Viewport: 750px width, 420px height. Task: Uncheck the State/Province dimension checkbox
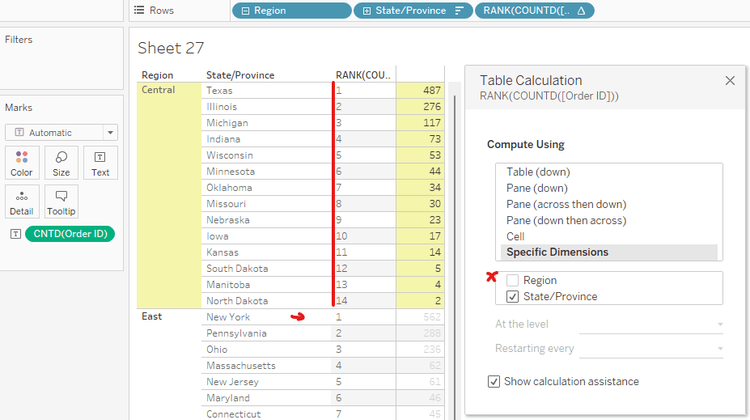pyautogui.click(x=513, y=296)
